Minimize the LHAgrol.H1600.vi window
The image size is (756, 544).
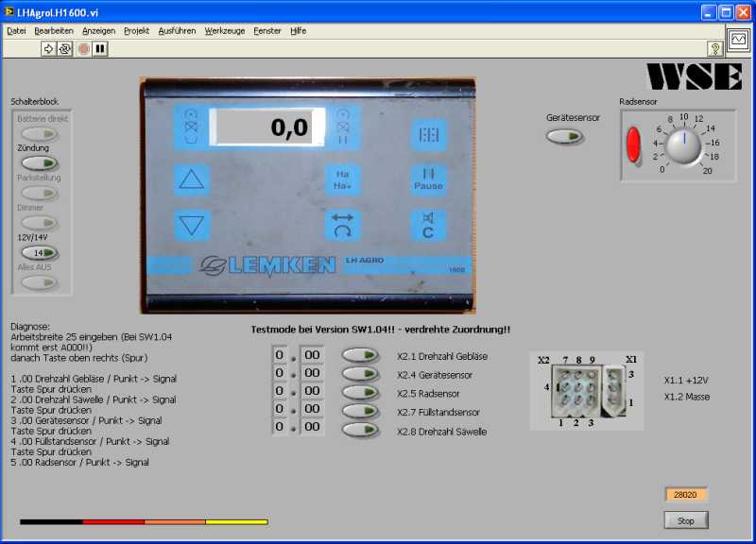pyautogui.click(x=708, y=12)
